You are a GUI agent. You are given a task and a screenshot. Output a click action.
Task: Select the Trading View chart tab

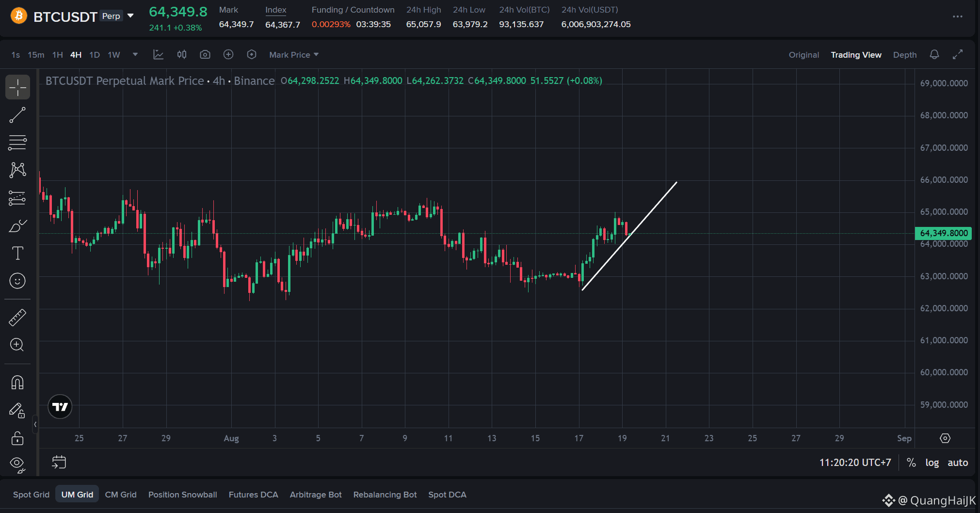[x=856, y=55]
